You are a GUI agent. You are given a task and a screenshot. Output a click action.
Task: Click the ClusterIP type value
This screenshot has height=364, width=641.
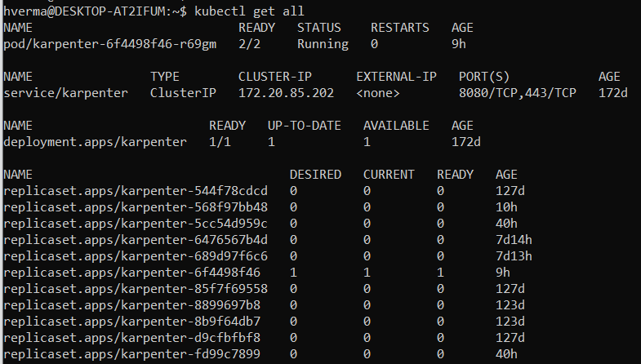tap(183, 93)
